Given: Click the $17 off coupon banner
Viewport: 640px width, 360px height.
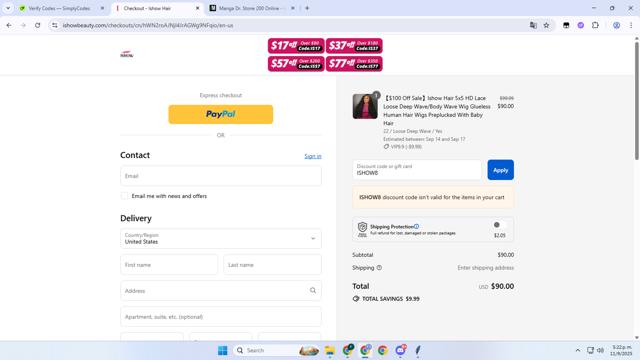Looking at the screenshot, I should pos(296,46).
